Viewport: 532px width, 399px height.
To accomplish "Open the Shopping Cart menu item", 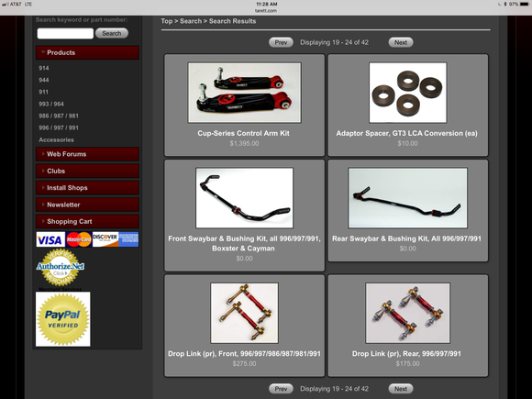I will pyautogui.click(x=87, y=222).
